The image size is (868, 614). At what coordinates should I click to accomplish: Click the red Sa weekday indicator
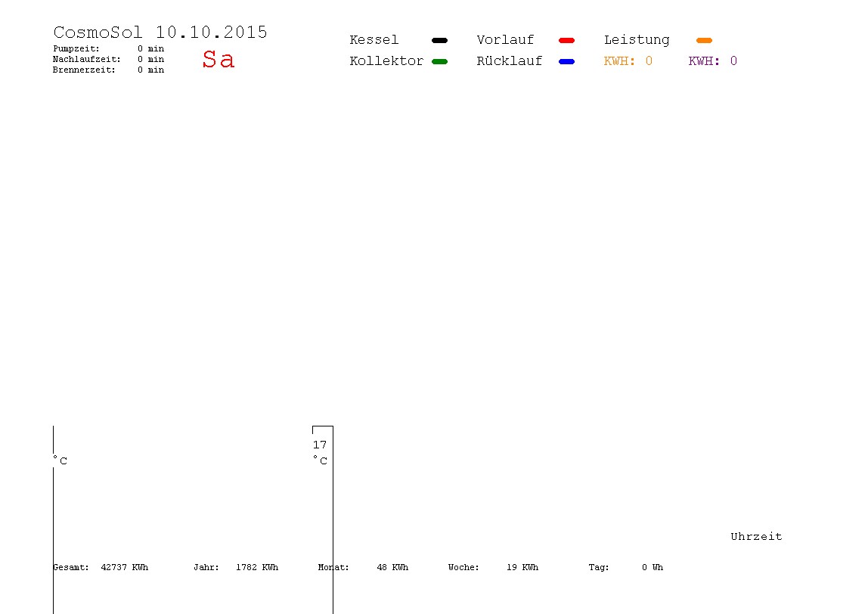(218, 59)
